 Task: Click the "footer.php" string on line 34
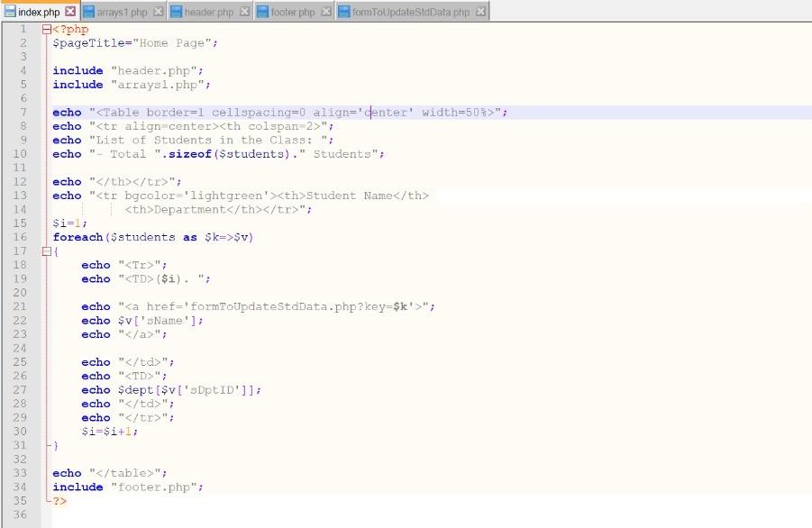(154, 487)
